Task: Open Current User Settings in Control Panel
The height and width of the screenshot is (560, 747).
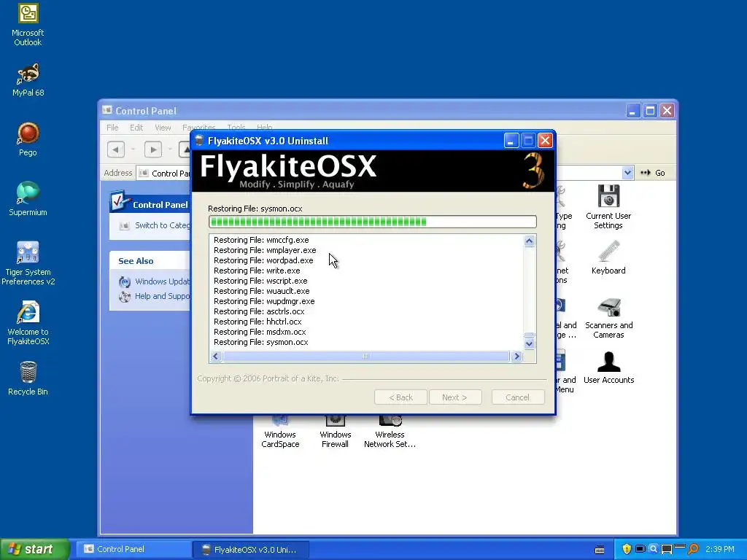Action: (608, 206)
